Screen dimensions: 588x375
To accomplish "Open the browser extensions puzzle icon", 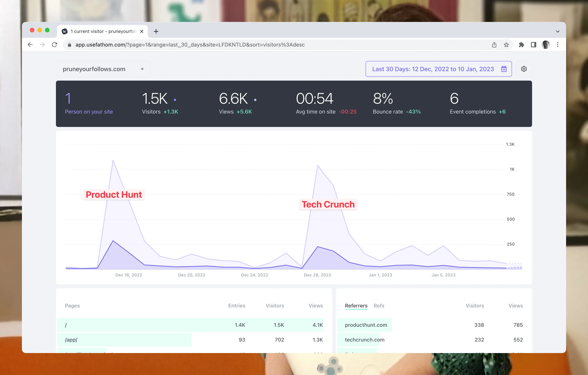I will click(521, 44).
